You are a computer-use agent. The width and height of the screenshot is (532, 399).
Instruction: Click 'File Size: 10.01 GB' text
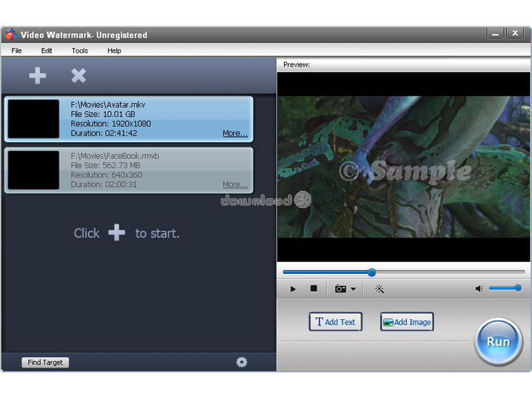pos(103,114)
